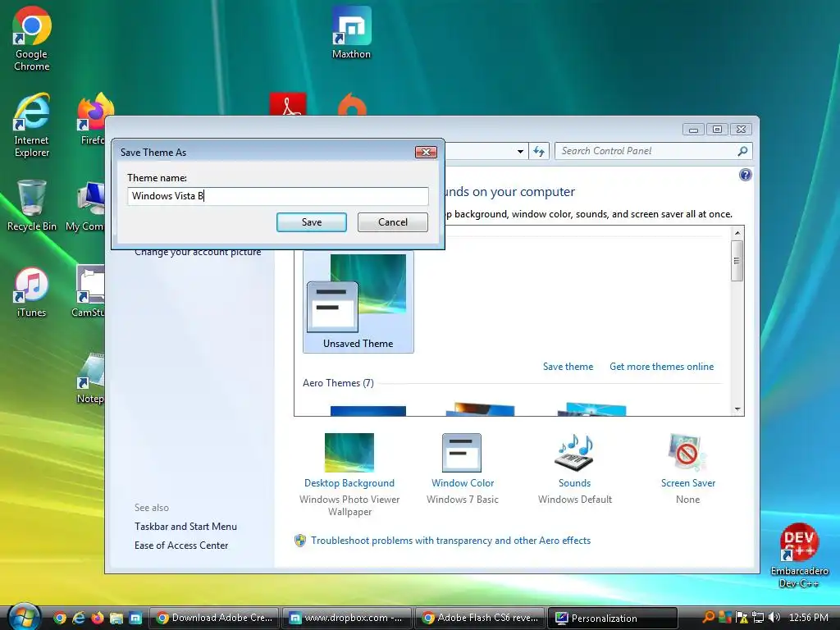Launch Internet Explorer from quick launch bar

(79, 618)
